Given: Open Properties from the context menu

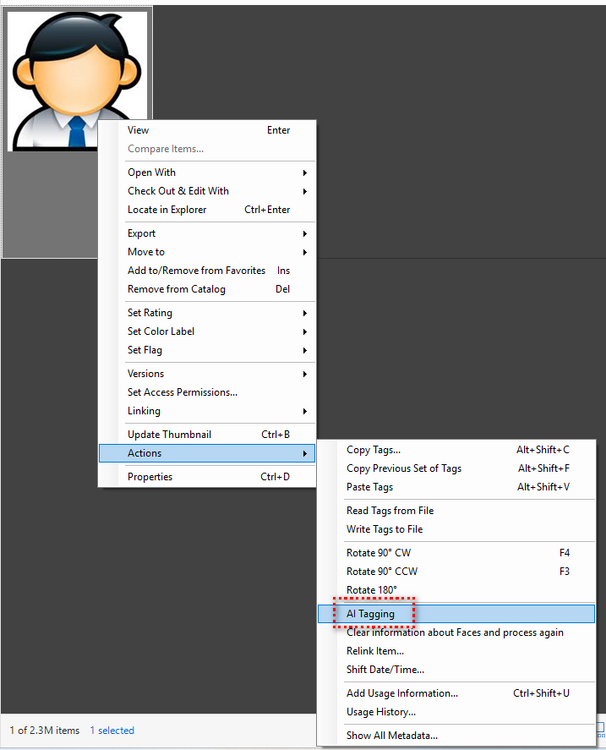Looking at the screenshot, I should click(x=150, y=477).
